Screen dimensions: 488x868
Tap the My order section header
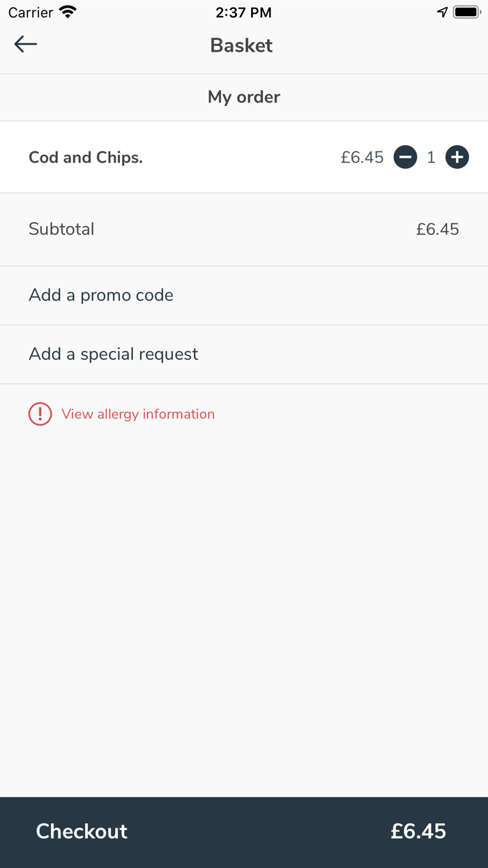pos(244,97)
